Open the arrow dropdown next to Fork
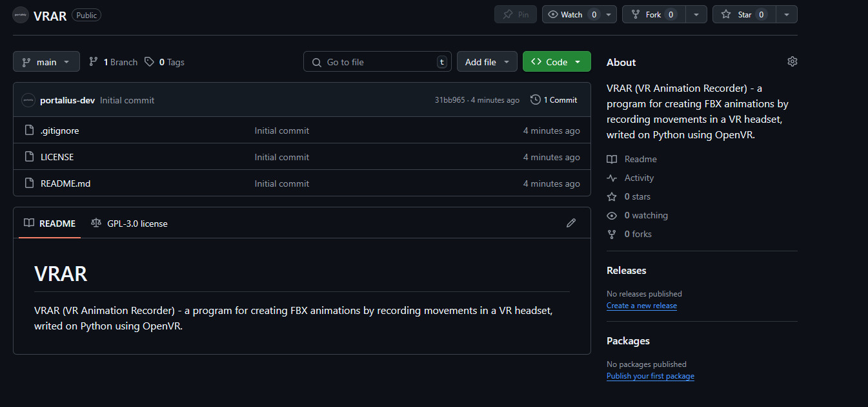Image resolution: width=868 pixels, height=407 pixels. (x=696, y=14)
